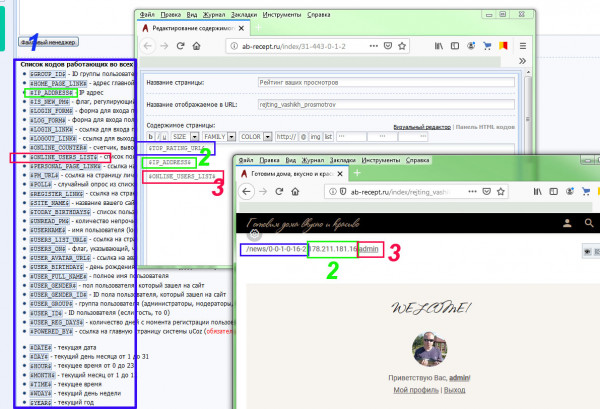
Task: Select tab 'Готовим дома, вкусно и крас'
Action: (x=292, y=174)
